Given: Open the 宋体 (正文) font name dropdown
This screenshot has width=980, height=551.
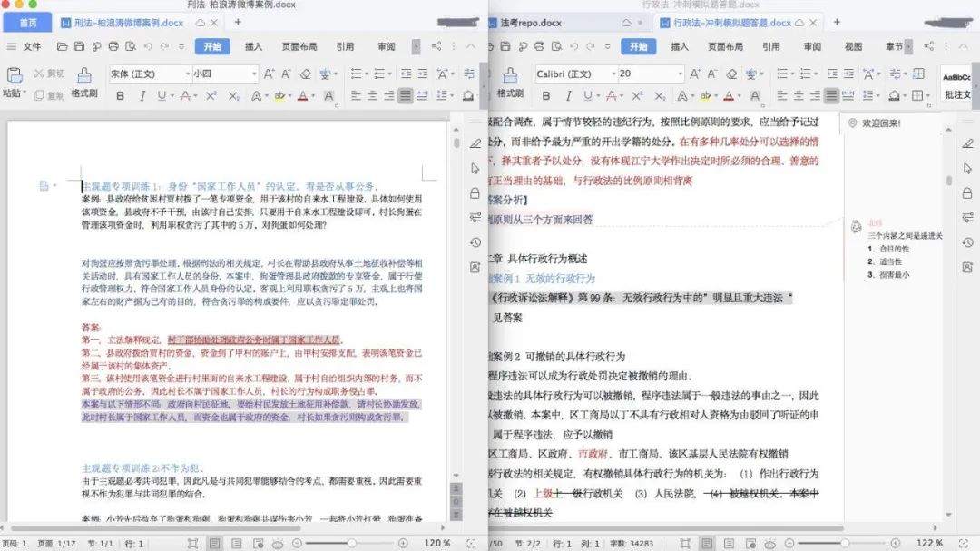Looking at the screenshot, I should pos(188,74).
